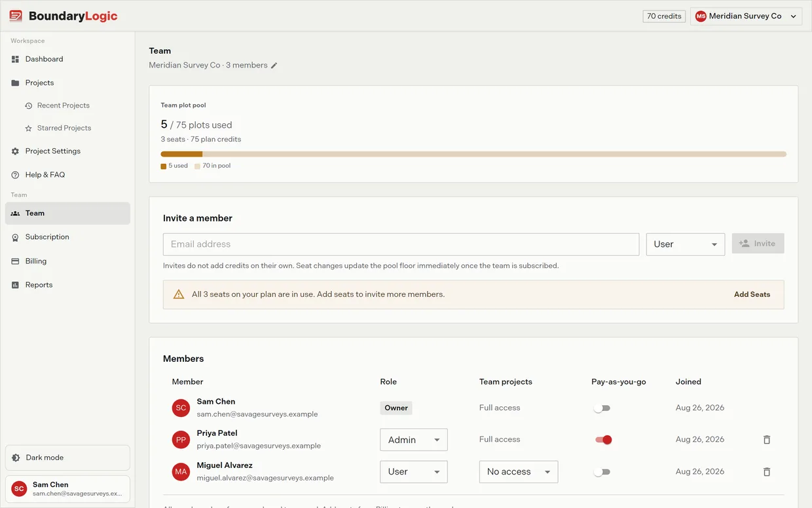Click the BoundaryLogic logo icon

[16, 16]
